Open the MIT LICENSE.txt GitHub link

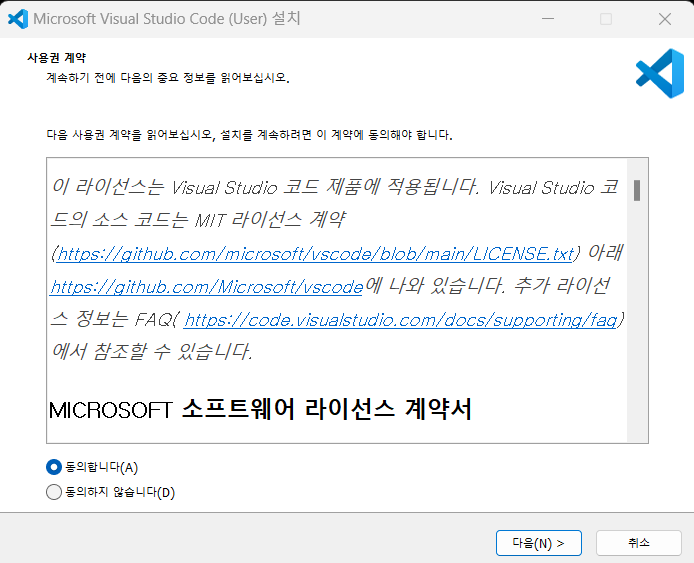(x=315, y=254)
